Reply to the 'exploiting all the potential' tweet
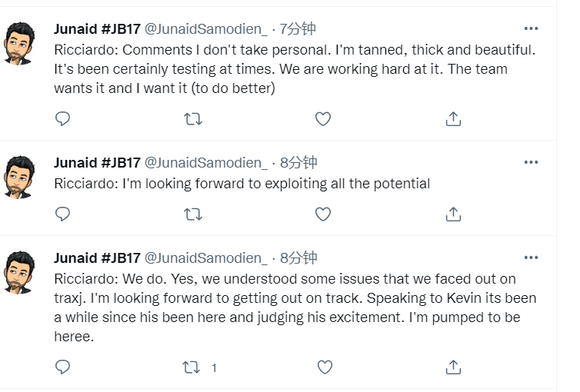580x392 pixels. (x=62, y=214)
